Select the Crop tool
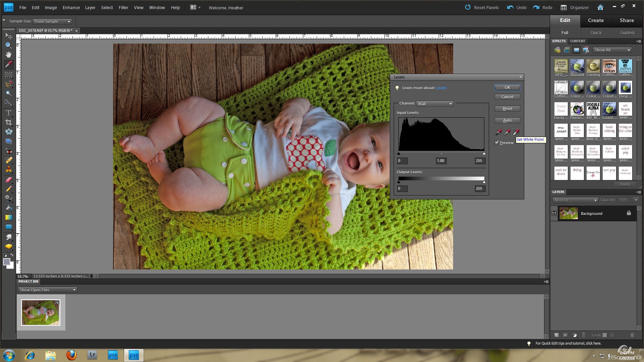The image size is (644, 362). (8, 122)
